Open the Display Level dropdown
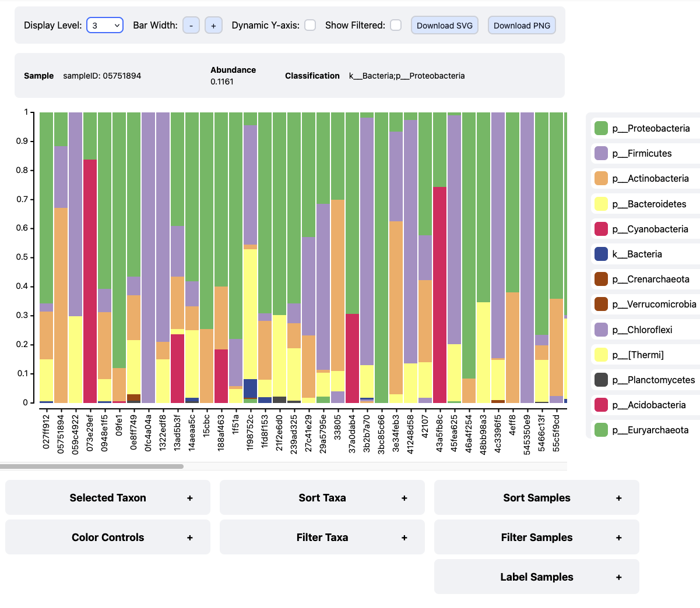The image size is (700, 608). [x=105, y=26]
